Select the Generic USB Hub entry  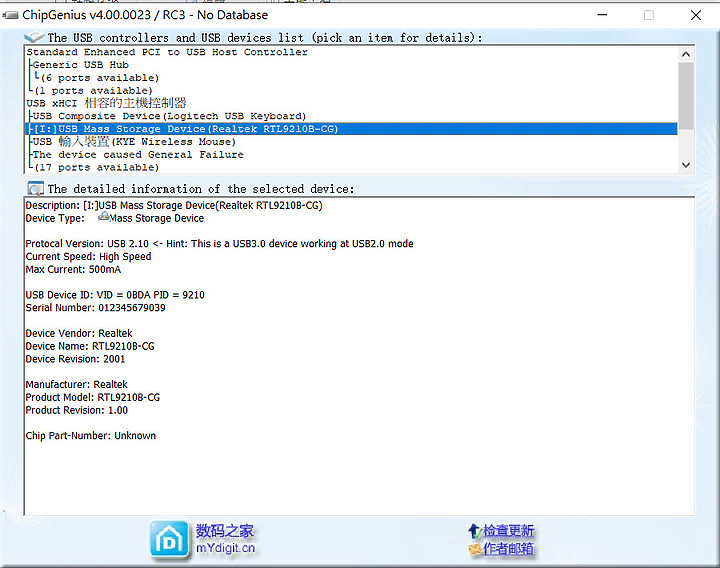click(x=81, y=65)
